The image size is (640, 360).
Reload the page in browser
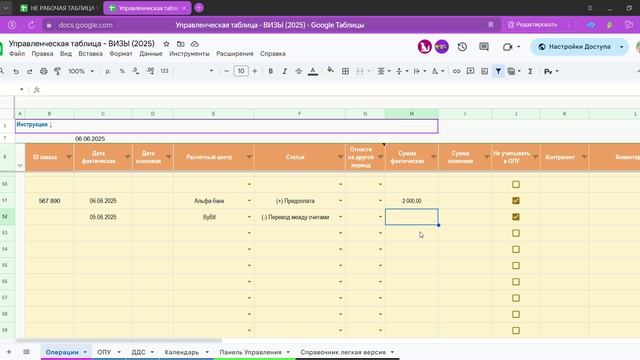pos(31,25)
